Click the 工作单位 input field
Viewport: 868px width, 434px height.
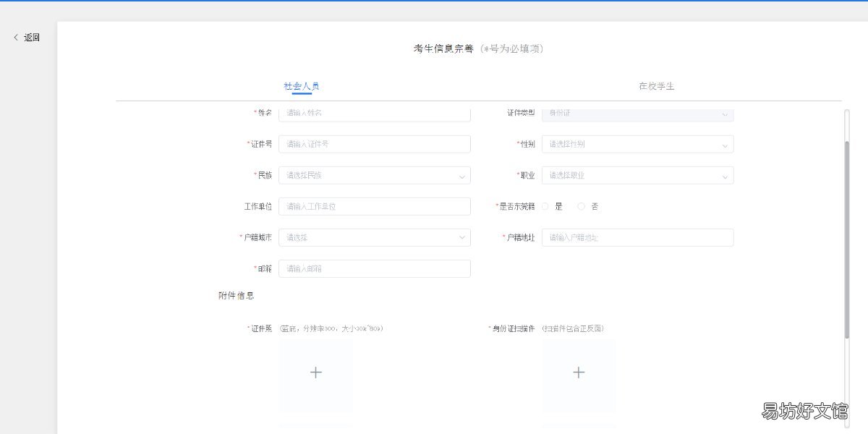point(375,206)
